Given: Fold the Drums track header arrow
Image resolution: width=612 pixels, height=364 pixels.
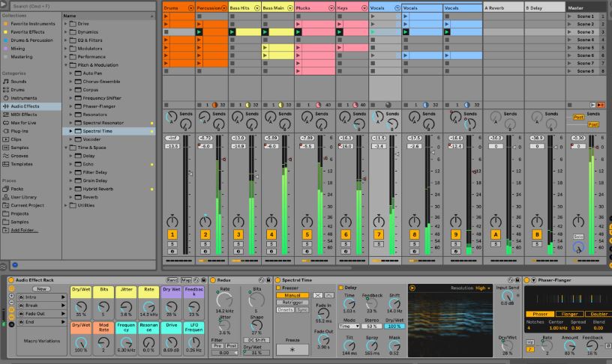Looking at the screenshot, I should [x=190, y=8].
